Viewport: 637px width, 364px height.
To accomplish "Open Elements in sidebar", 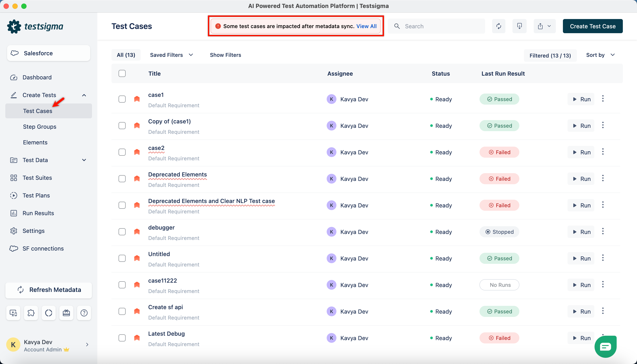I will (35, 142).
